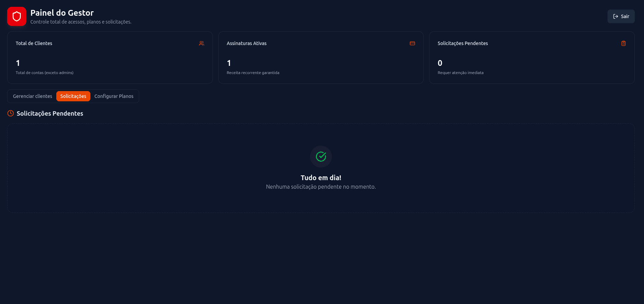Click the Total de contas (exceto admins) caption
The image size is (644, 304).
[44, 73]
